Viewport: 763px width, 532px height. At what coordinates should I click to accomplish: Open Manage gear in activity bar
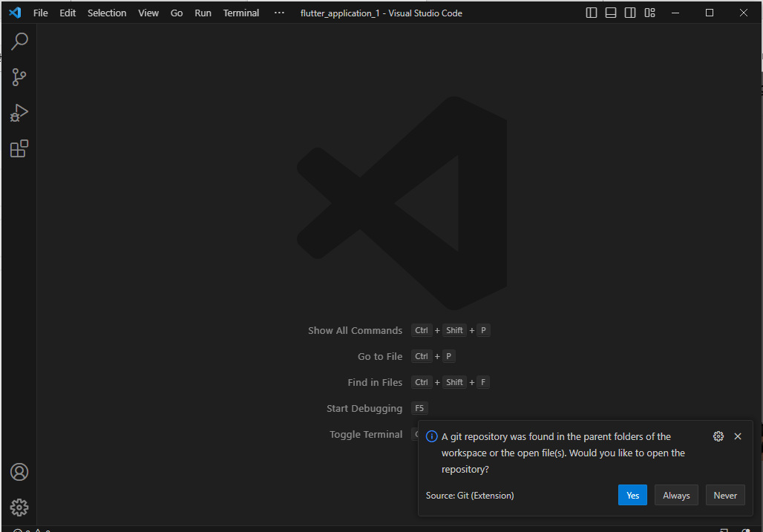tap(19, 508)
